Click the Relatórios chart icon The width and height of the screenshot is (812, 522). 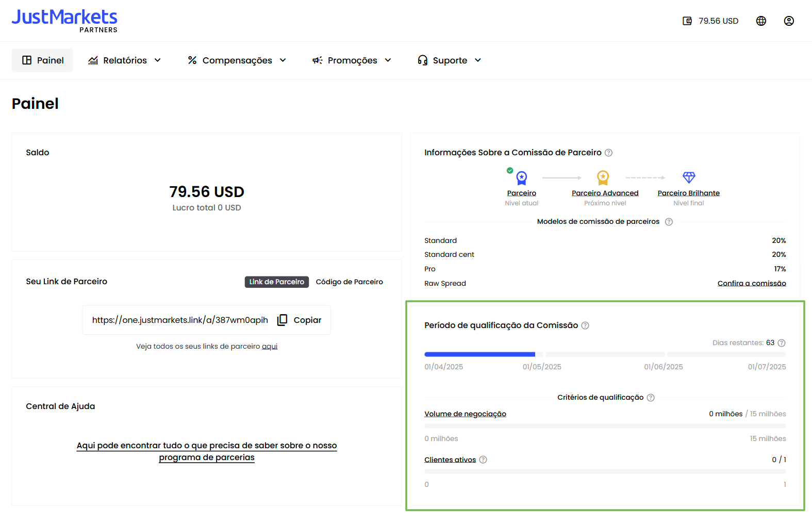(x=93, y=60)
